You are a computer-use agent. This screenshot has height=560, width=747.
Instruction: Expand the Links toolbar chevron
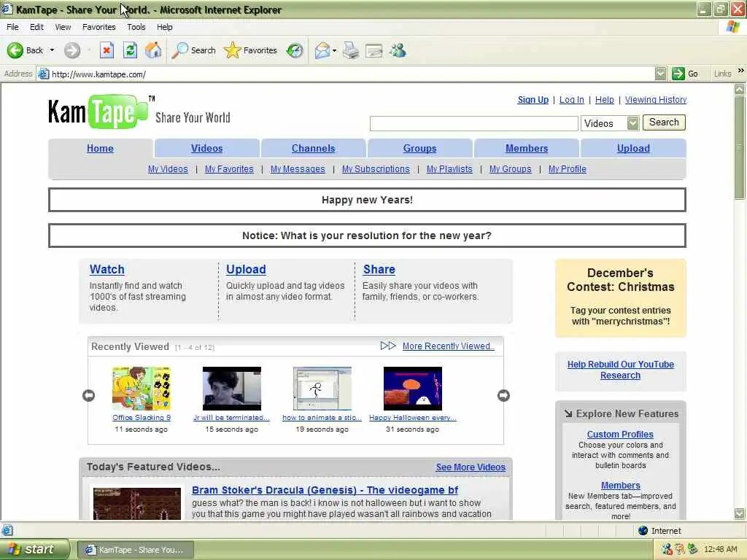coord(740,71)
